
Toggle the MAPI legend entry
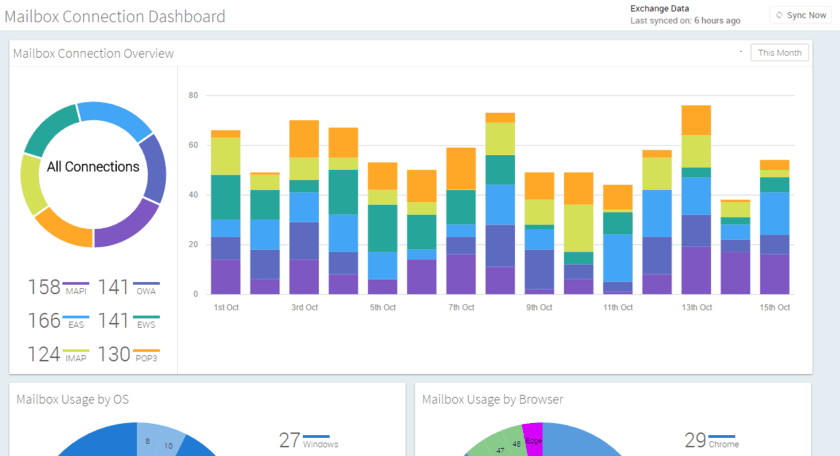point(58,288)
